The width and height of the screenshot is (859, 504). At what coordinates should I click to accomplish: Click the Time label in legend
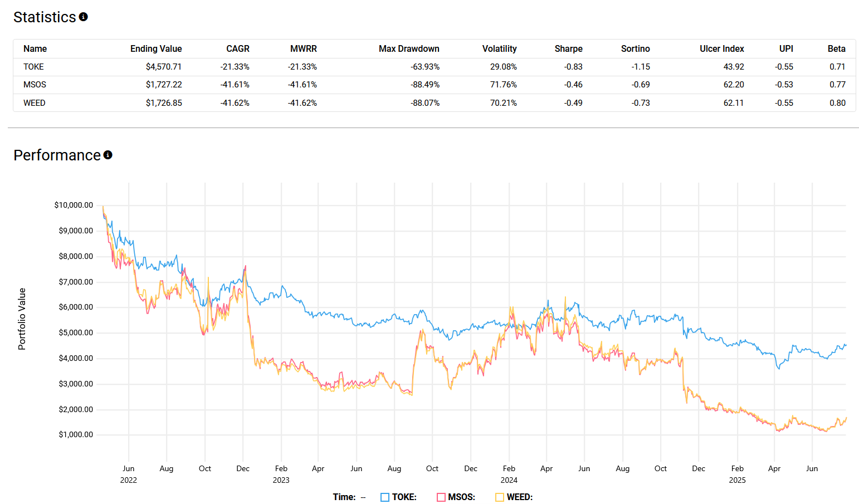[344, 497]
